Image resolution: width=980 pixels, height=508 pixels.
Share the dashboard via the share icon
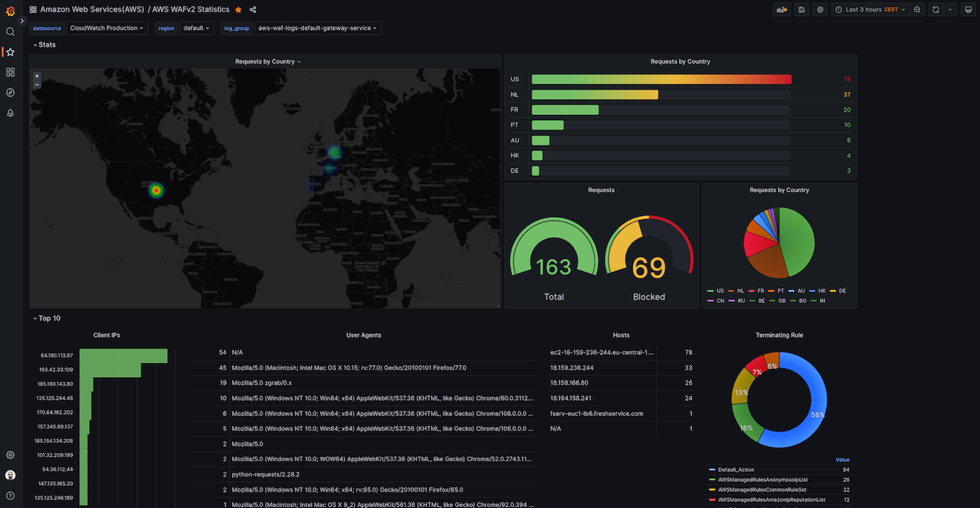pos(253,9)
